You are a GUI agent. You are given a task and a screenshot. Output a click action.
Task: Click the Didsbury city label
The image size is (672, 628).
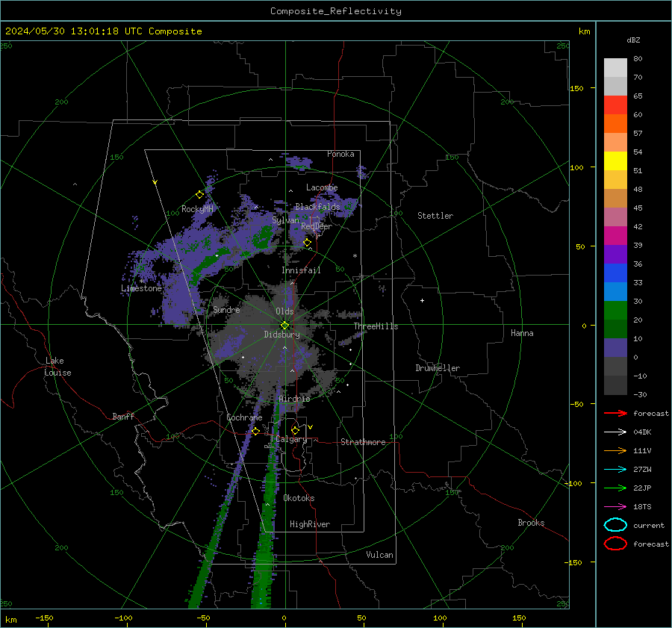pos(281,335)
